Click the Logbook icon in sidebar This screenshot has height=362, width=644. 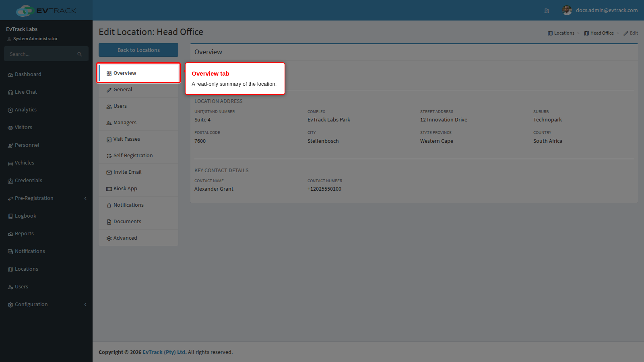[10, 216]
